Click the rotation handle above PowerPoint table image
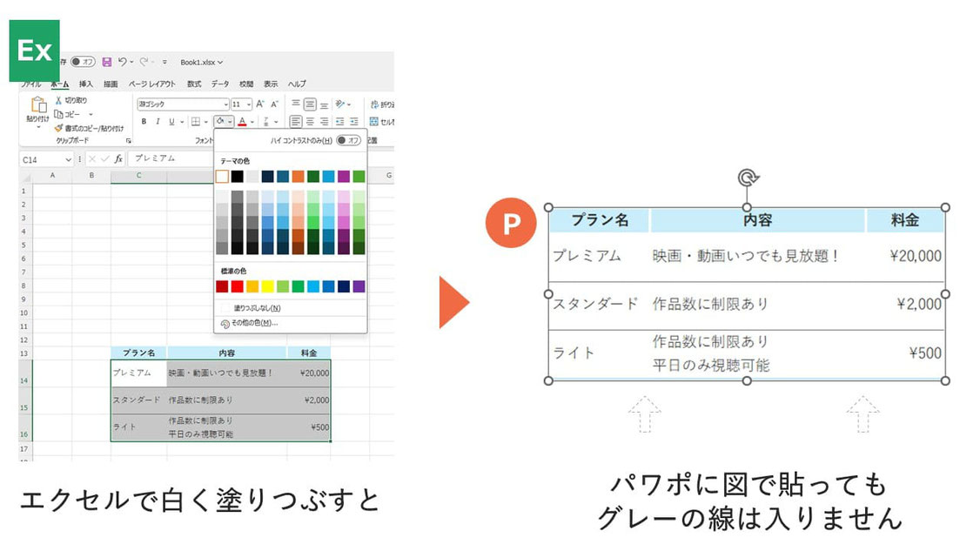 (x=748, y=178)
